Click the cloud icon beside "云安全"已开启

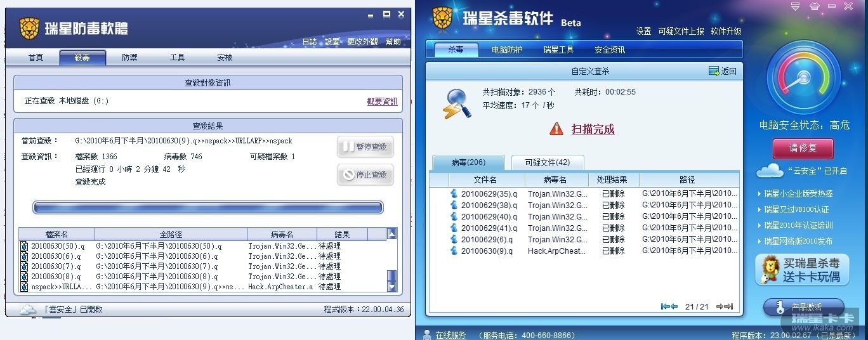(x=770, y=170)
